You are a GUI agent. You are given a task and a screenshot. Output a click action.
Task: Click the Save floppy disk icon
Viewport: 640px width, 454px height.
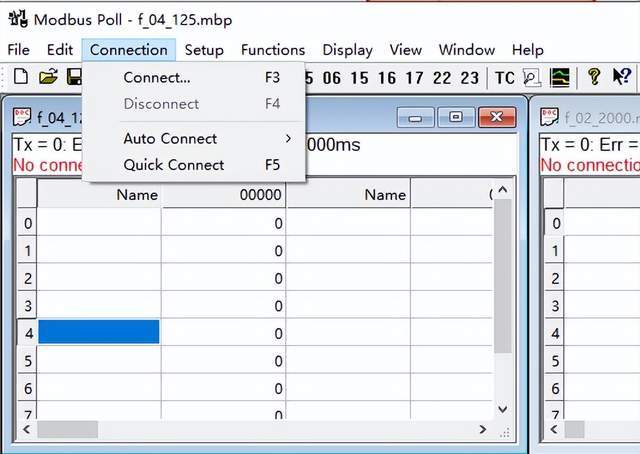(75, 77)
